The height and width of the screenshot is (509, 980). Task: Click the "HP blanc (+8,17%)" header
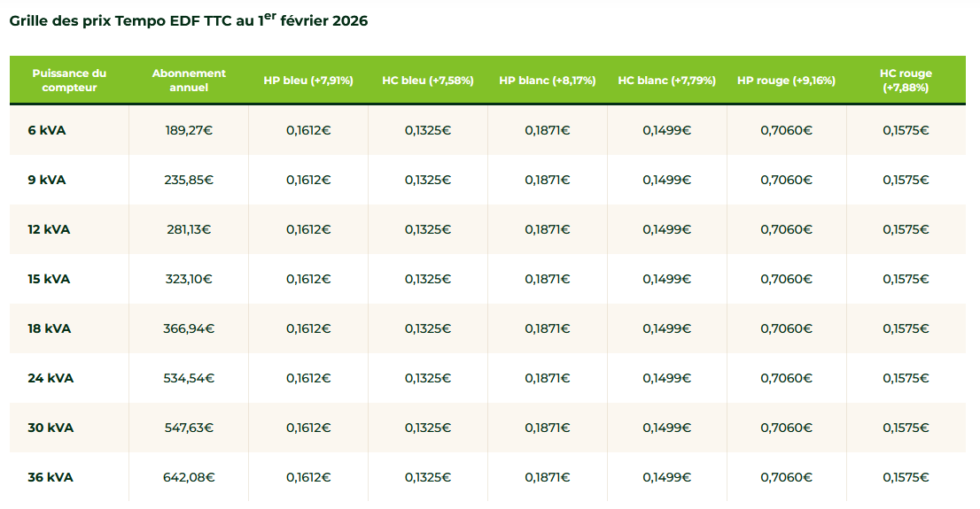[x=548, y=81]
